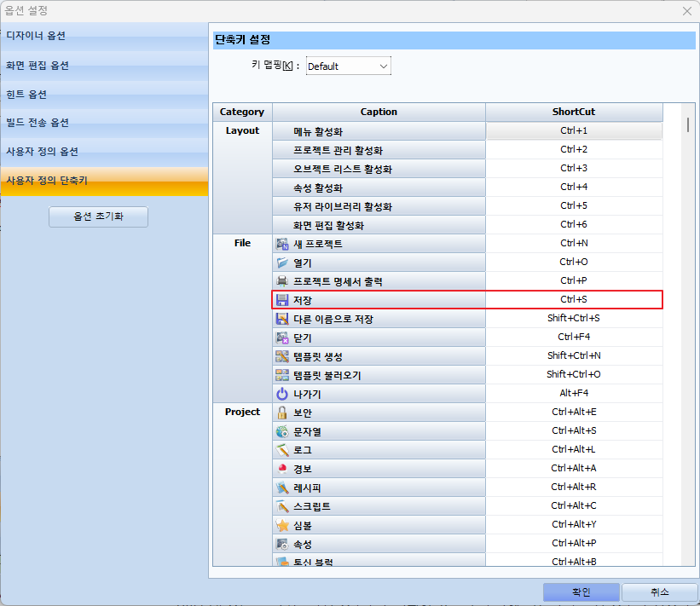Screen dimensions: 700x606
Task: Click the printer icon for 프로젝트 명세서 출력
Action: (x=283, y=281)
